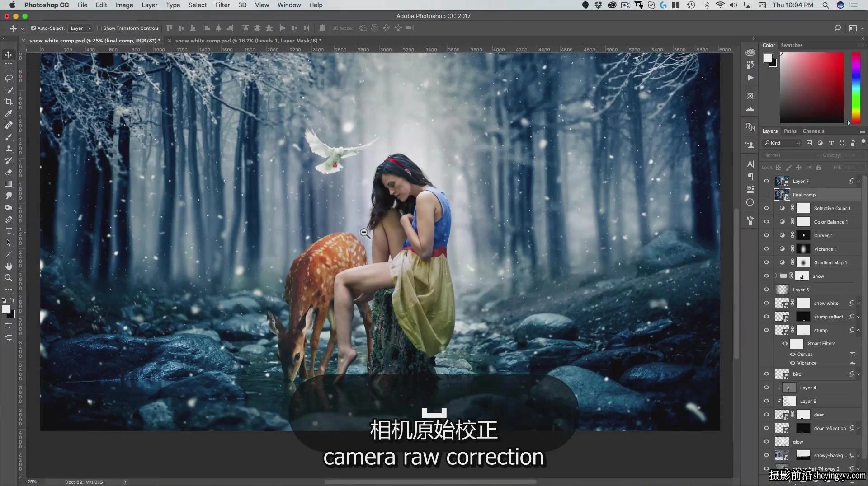The width and height of the screenshot is (868, 486).
Task: Toggle visibility of Curves 1 layer
Action: tap(766, 235)
